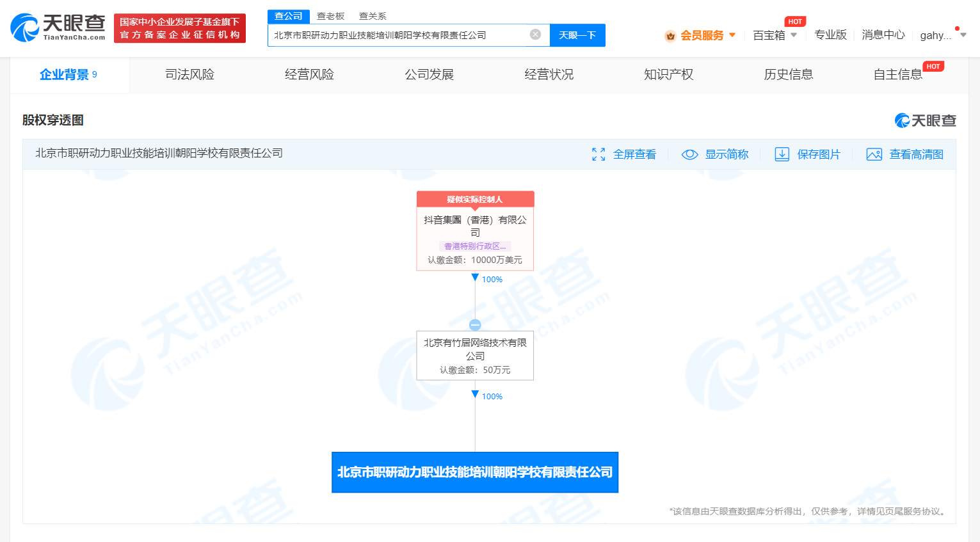
Task: Click the TianYanCha logo in header
Action: click(58, 28)
